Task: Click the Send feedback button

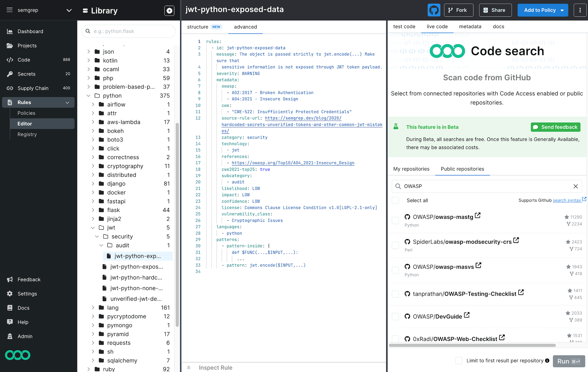Action: tap(555, 127)
